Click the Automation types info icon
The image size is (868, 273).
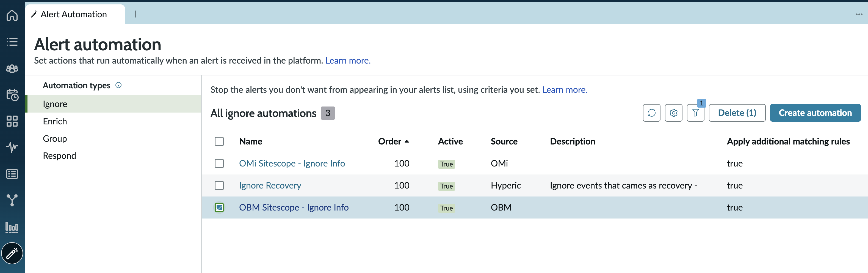tap(118, 85)
